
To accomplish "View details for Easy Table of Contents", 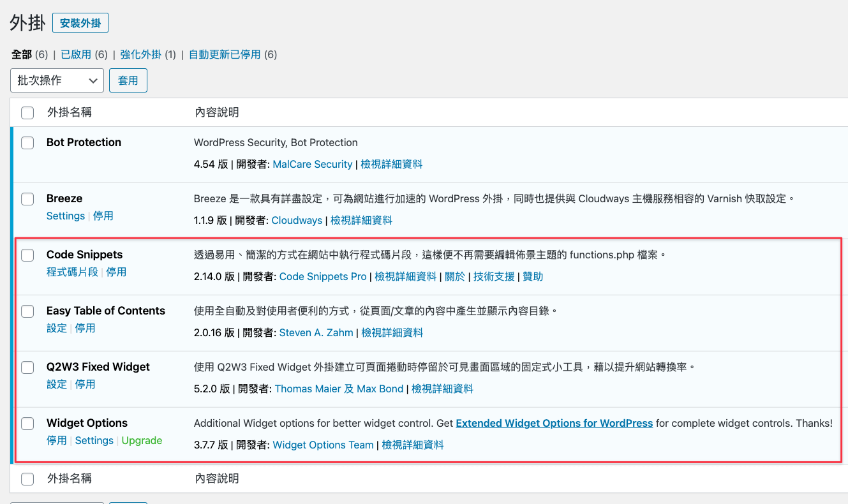I will point(392,332).
